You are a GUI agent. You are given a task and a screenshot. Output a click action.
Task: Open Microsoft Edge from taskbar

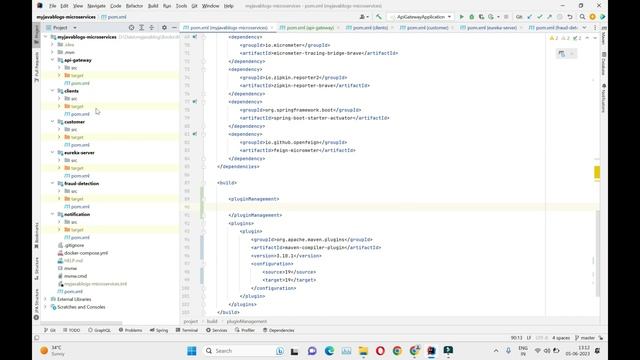coord(329,351)
